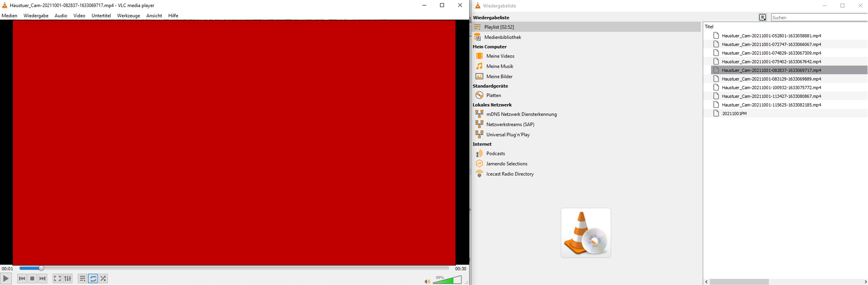
Task: Skip to the previous track
Action: [22, 278]
